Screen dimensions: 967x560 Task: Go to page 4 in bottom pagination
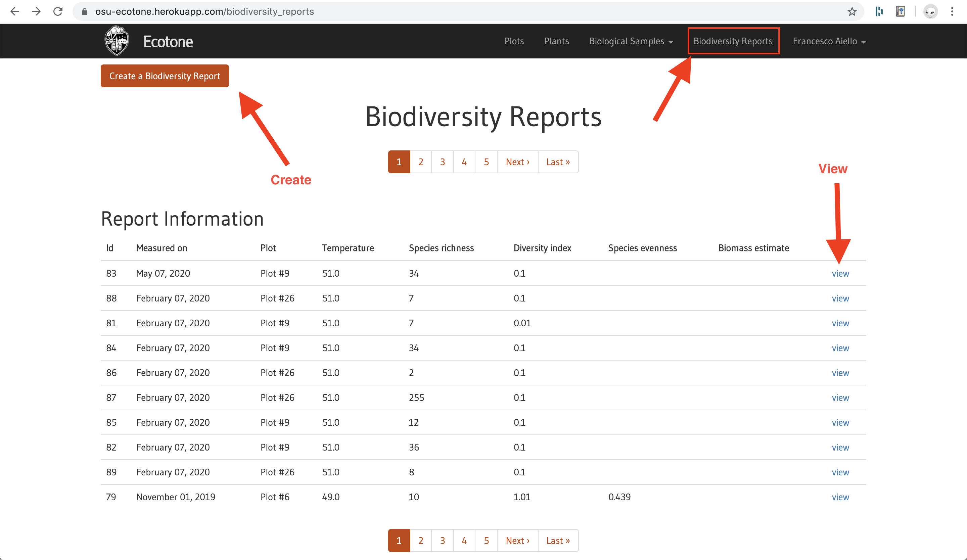pyautogui.click(x=464, y=541)
